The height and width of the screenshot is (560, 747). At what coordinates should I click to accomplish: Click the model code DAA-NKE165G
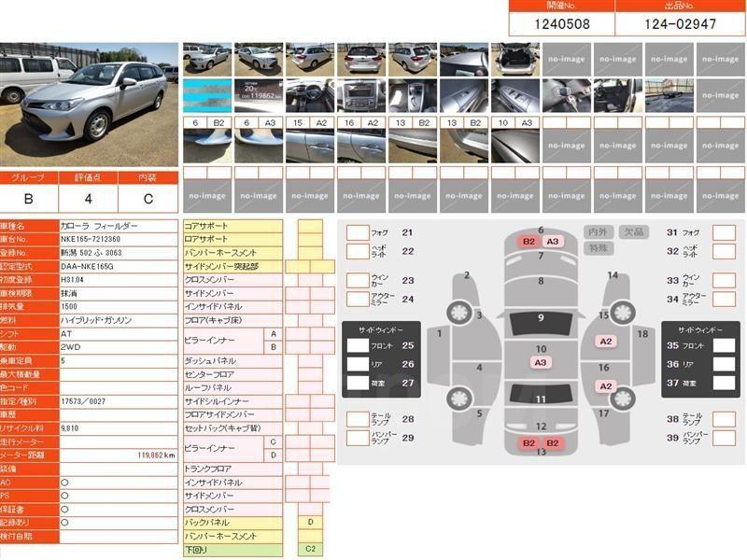[87, 266]
